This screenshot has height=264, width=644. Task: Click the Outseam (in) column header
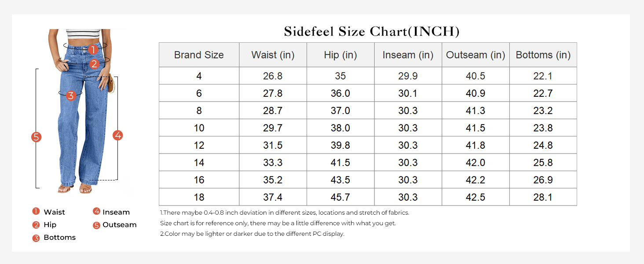click(x=476, y=55)
